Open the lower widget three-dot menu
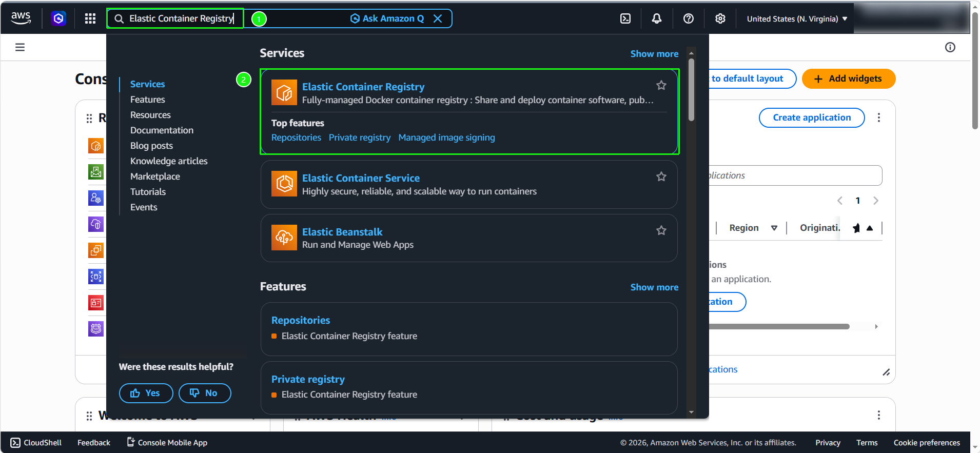980x453 pixels. [x=879, y=415]
